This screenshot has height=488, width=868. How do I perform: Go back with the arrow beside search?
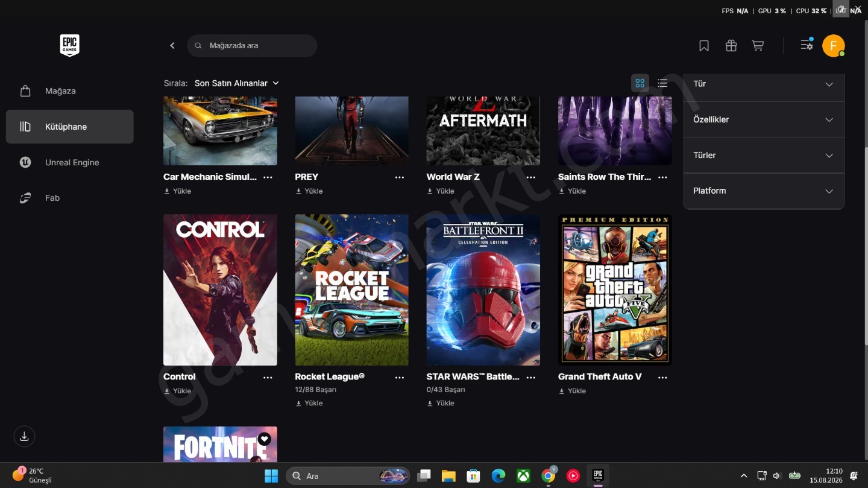point(172,46)
